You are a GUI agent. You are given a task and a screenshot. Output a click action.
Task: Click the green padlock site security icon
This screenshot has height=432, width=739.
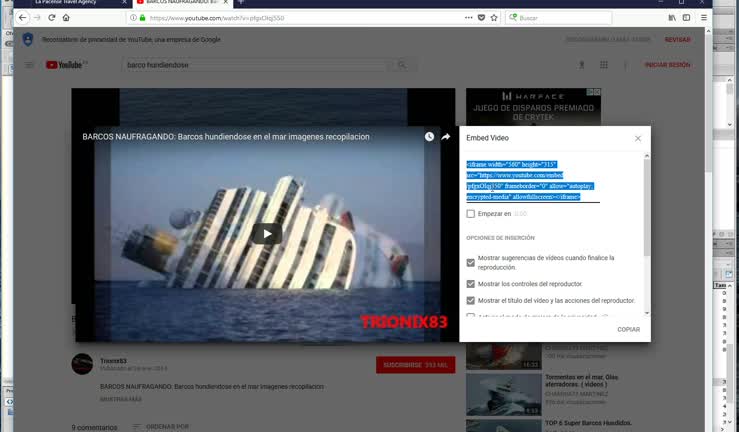coord(142,17)
